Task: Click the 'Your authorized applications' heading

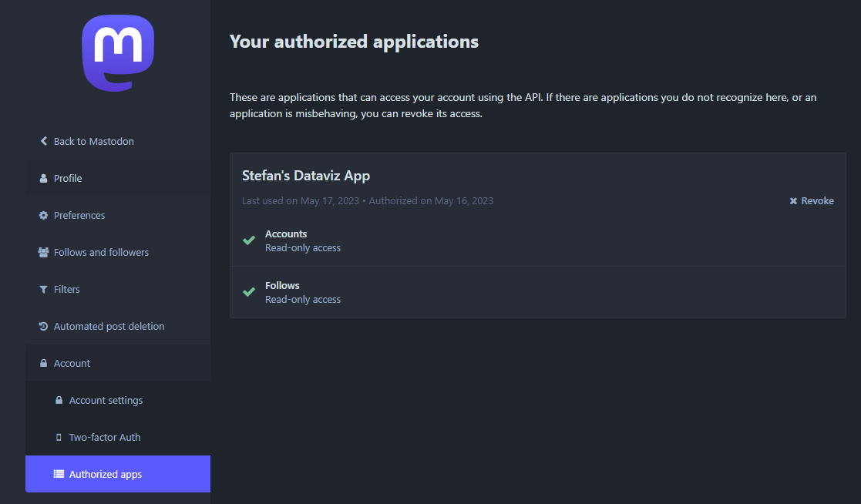Action: click(354, 42)
